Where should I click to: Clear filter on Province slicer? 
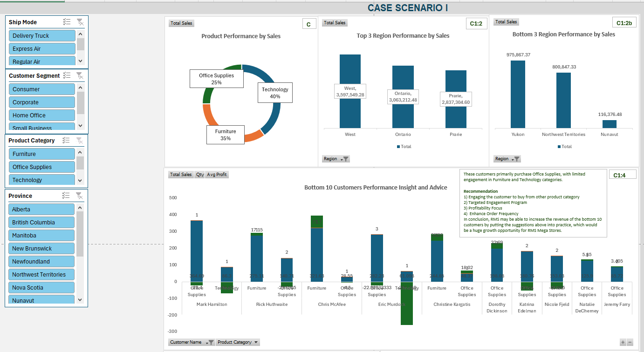click(x=80, y=196)
